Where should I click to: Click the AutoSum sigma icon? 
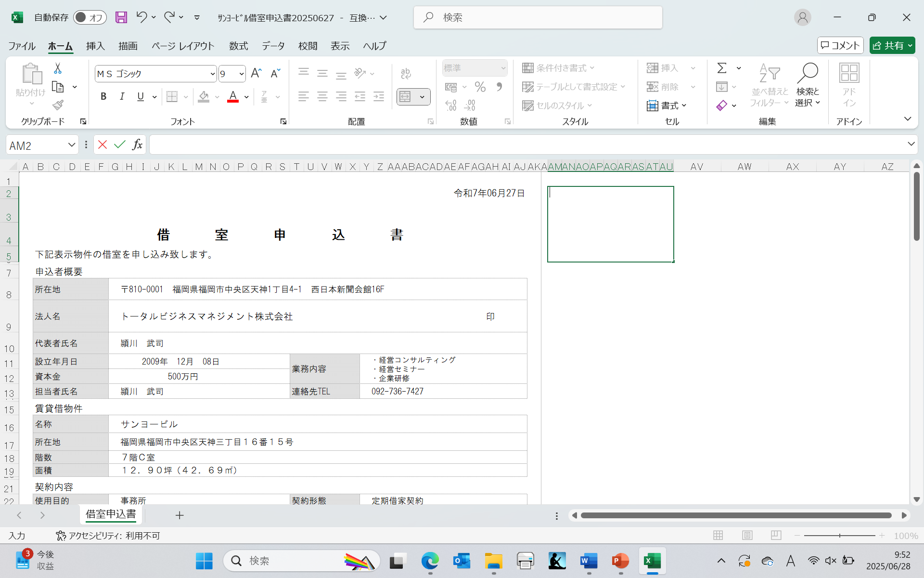[x=722, y=68]
